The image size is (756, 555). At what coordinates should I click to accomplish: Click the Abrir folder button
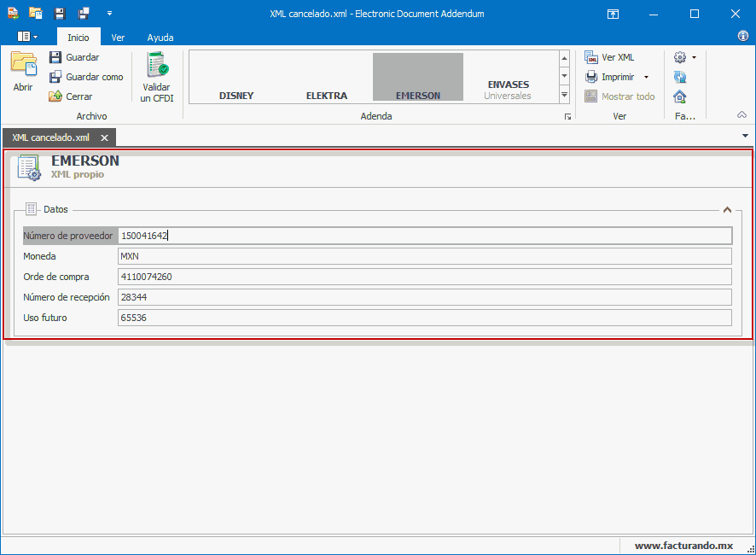[x=23, y=72]
